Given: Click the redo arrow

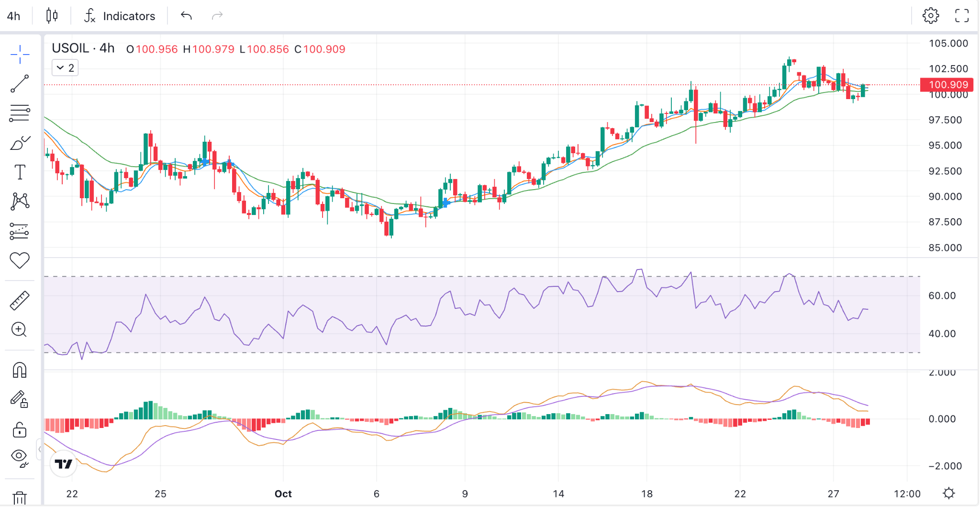Looking at the screenshot, I should click(x=217, y=16).
